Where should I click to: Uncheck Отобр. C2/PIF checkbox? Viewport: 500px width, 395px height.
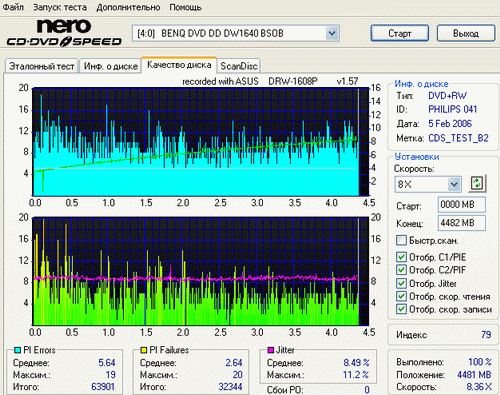(401, 270)
